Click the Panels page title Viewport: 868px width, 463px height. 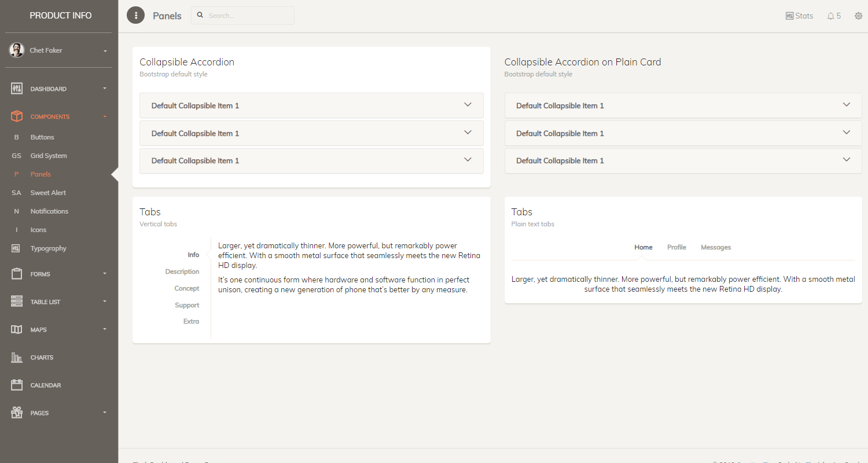click(x=167, y=16)
